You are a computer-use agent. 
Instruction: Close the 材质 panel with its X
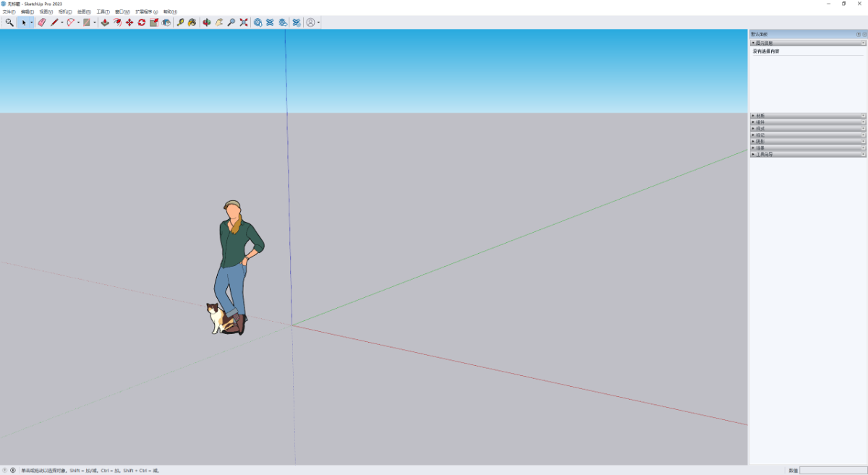tap(864, 116)
